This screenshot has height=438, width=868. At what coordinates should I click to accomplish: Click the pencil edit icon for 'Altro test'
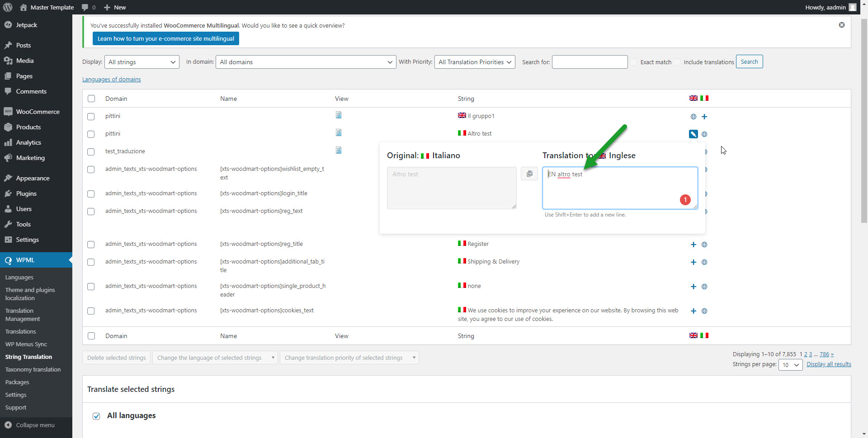click(x=693, y=134)
